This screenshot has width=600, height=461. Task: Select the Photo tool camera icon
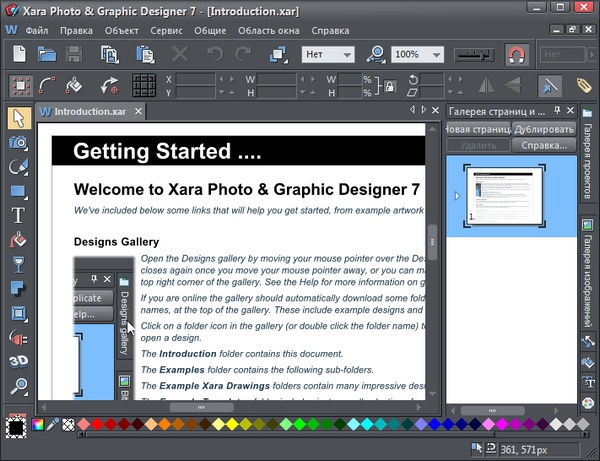[18, 143]
